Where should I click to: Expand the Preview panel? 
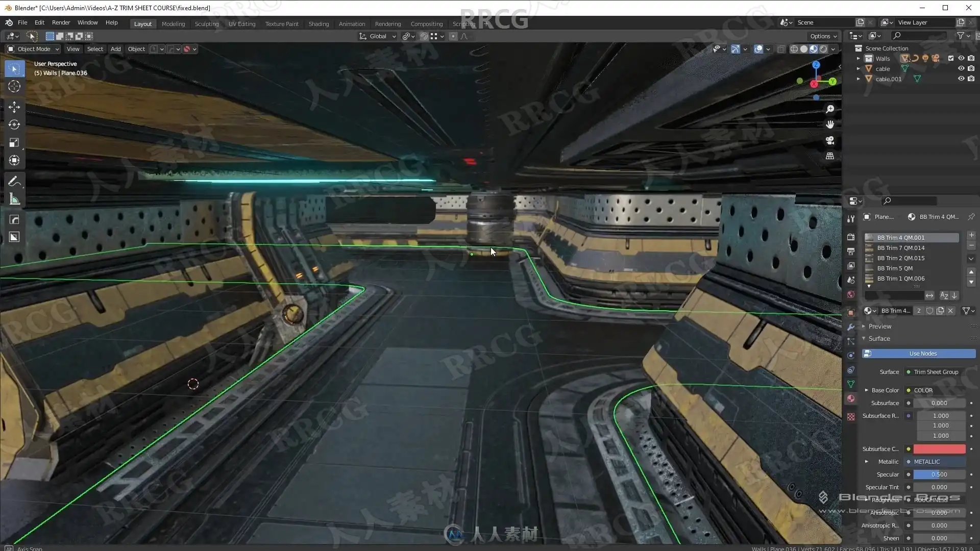[879, 327]
